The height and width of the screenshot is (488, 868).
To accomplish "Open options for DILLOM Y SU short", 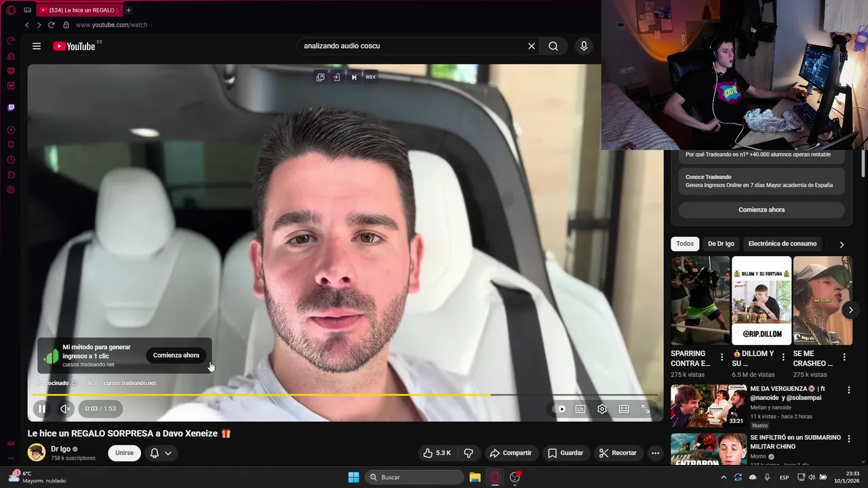I will [783, 357].
